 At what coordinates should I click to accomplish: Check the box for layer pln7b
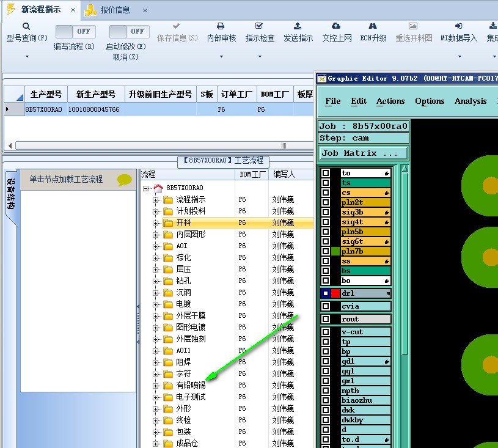click(326, 251)
